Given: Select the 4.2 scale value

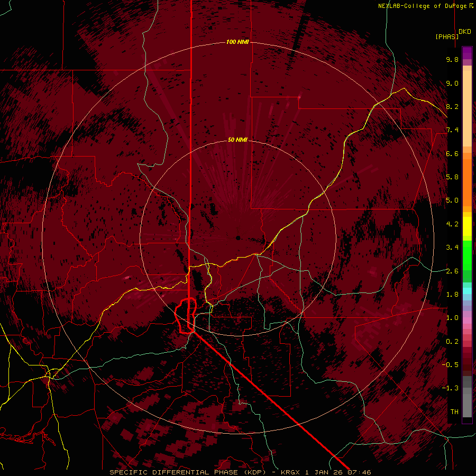Looking at the screenshot, I should pyautogui.click(x=452, y=224).
